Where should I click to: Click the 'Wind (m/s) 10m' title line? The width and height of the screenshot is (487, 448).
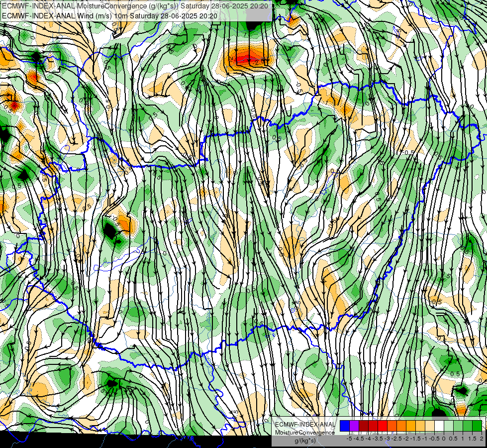(109, 15)
